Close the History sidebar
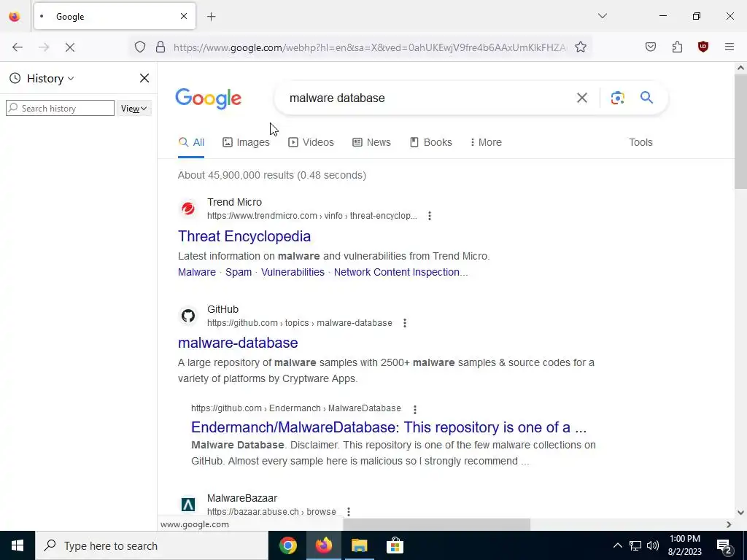The width and height of the screenshot is (747, 560). click(x=144, y=78)
